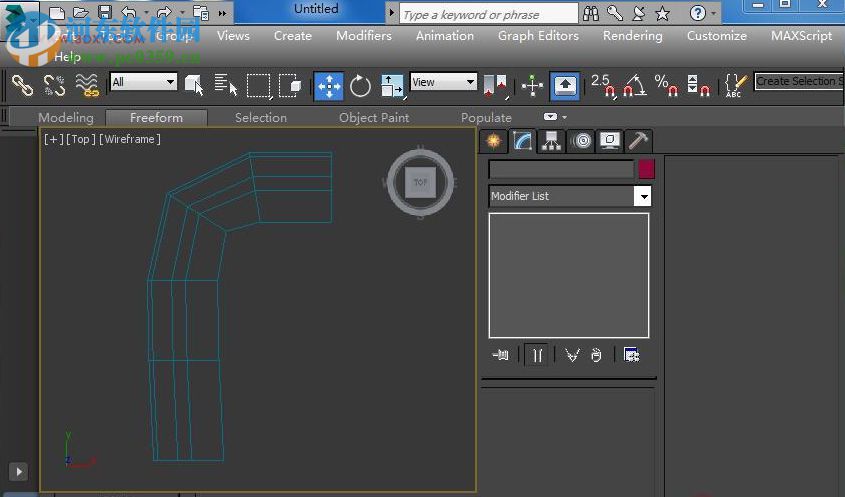This screenshot has width=845, height=497.
Task: Switch to the Selection ribbon tab
Action: click(x=261, y=118)
